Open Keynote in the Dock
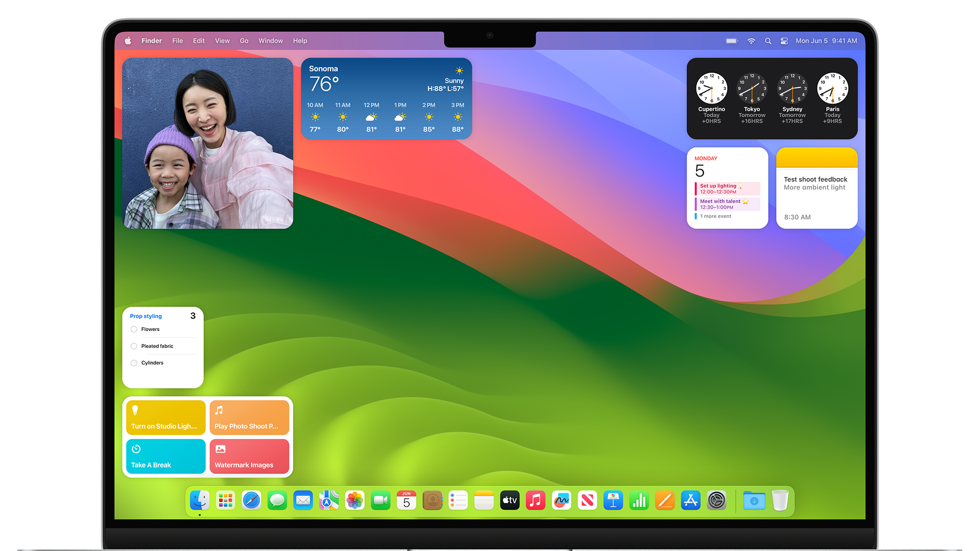980x551 pixels. 613,500
